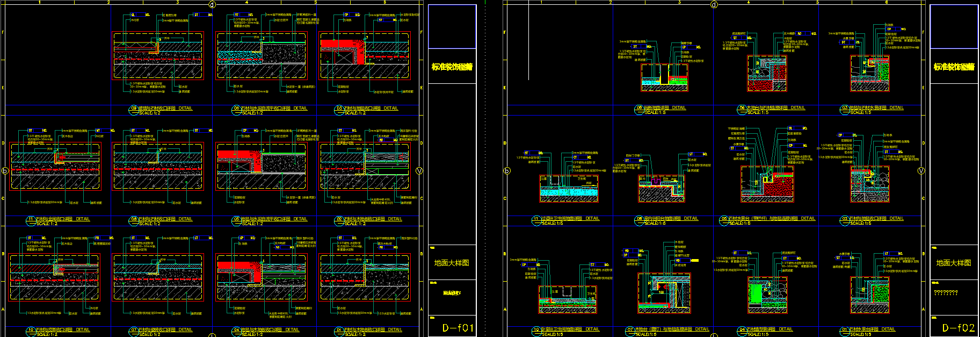This screenshot has width=980, height=337.
Task: Select detail bubble 11 on sheet D-f01
Action: [31, 220]
